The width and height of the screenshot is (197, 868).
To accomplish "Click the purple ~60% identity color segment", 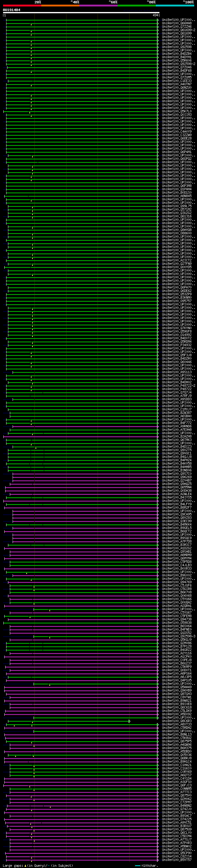I will pyautogui.click(x=98, y=6).
